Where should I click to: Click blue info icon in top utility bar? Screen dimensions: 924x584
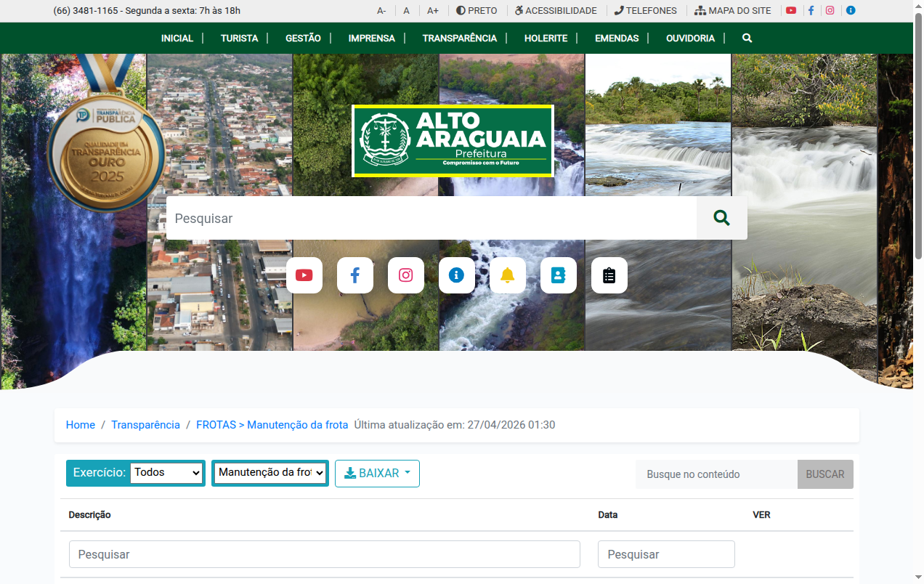(x=851, y=11)
